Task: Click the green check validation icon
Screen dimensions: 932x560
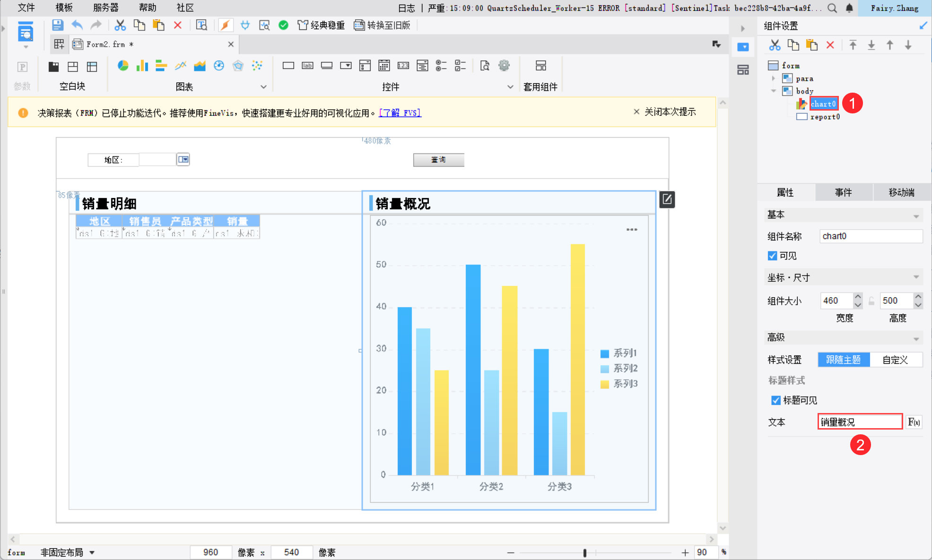Action: click(x=283, y=25)
